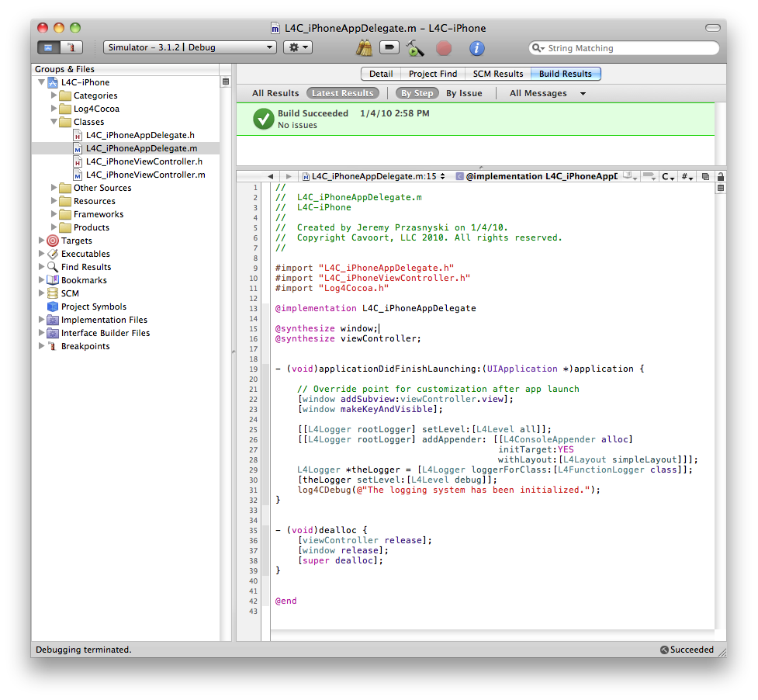Click the Build Succeeded result row
The image size is (758, 700).
click(475, 120)
